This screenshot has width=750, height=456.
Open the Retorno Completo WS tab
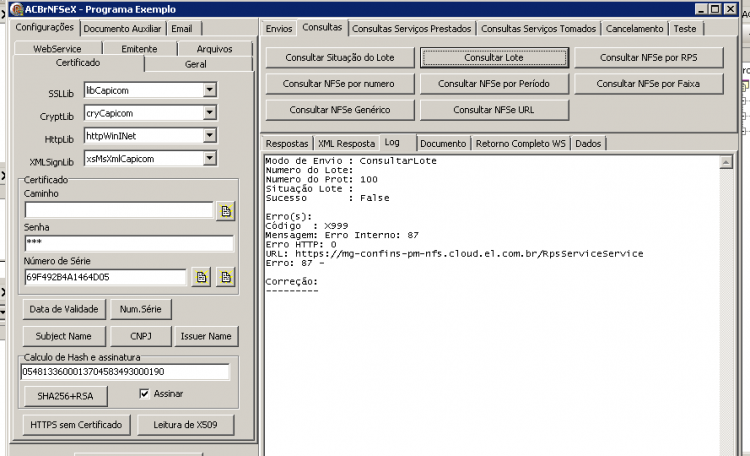[x=520, y=144]
